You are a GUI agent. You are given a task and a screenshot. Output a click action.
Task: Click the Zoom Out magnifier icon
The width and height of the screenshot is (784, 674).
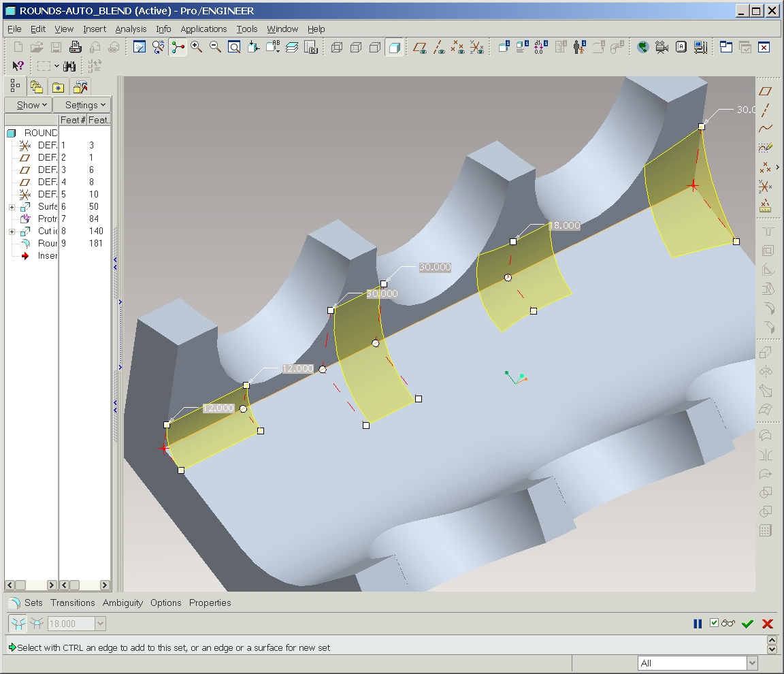click(x=215, y=47)
